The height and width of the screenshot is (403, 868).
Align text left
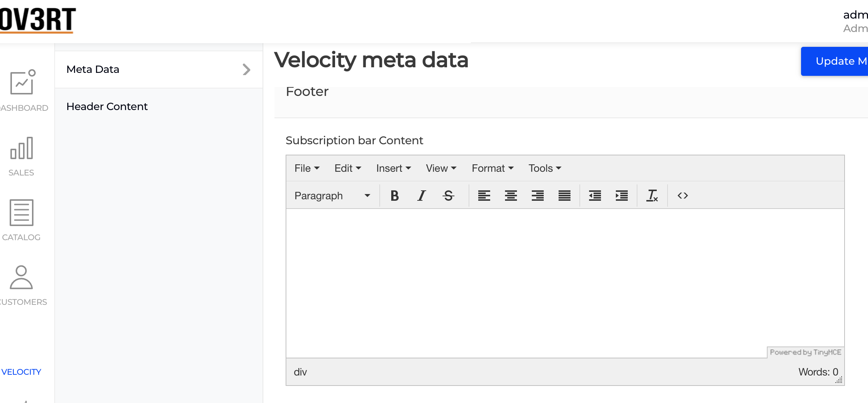click(484, 196)
